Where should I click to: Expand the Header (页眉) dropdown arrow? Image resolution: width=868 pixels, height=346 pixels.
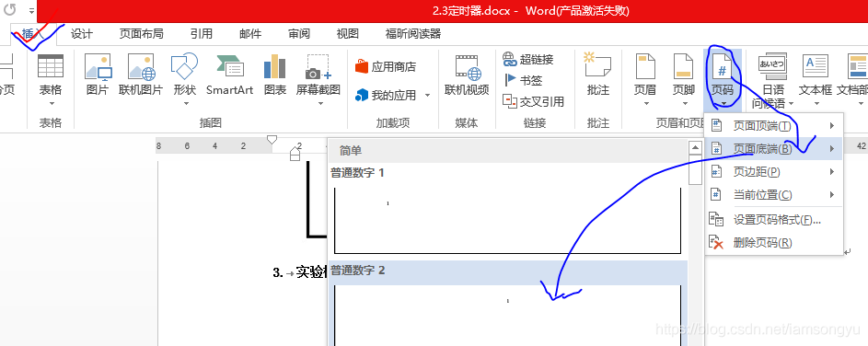pyautogui.click(x=646, y=103)
